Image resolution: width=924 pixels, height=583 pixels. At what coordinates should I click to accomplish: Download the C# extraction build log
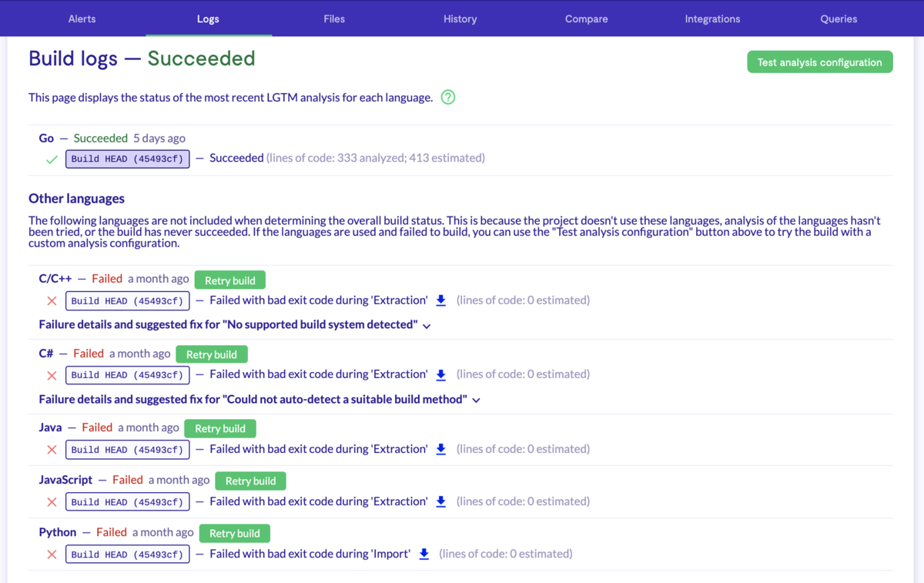coord(440,375)
